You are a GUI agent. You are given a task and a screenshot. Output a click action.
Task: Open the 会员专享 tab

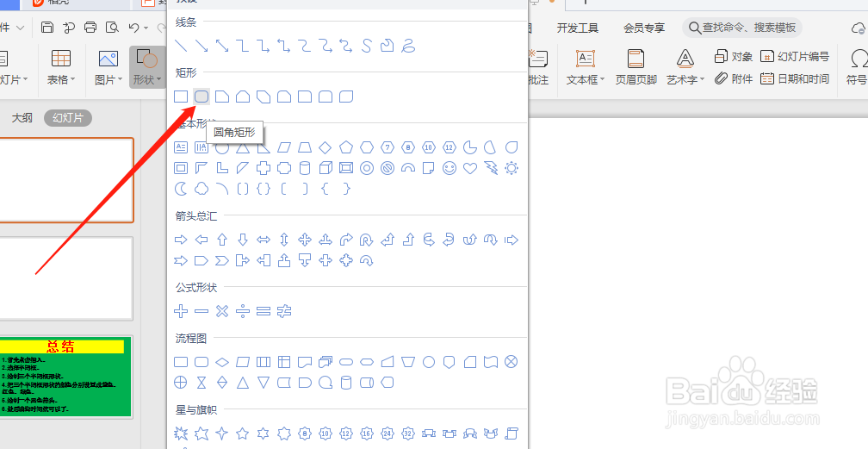(x=644, y=28)
